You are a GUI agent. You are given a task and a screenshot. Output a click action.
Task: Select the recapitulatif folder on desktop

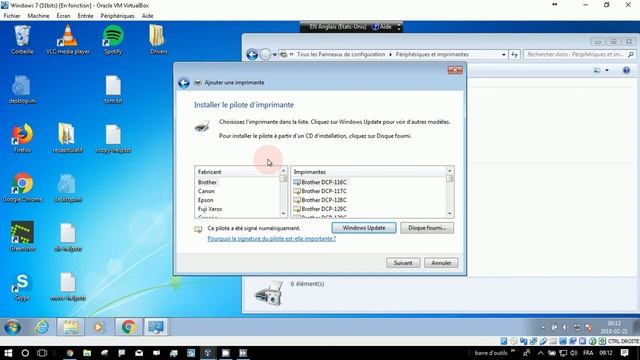coord(68,138)
